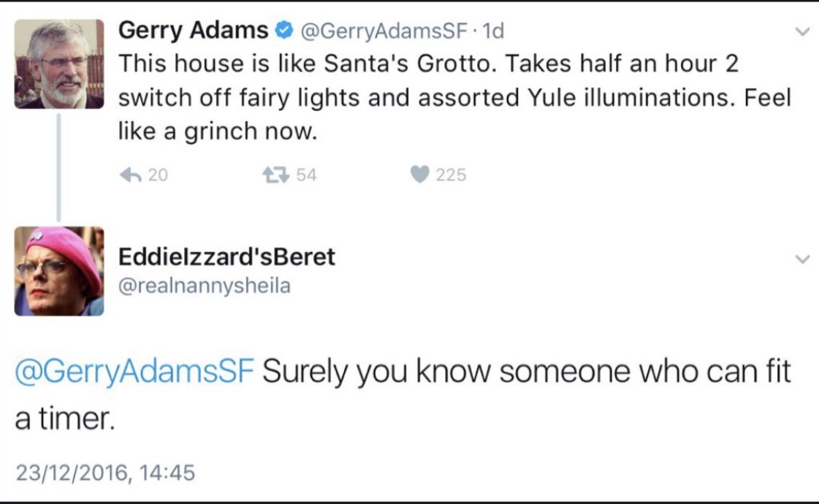
Task: Click the blue @GerryAdamsSF mention in the reply
Action: [x=134, y=372]
